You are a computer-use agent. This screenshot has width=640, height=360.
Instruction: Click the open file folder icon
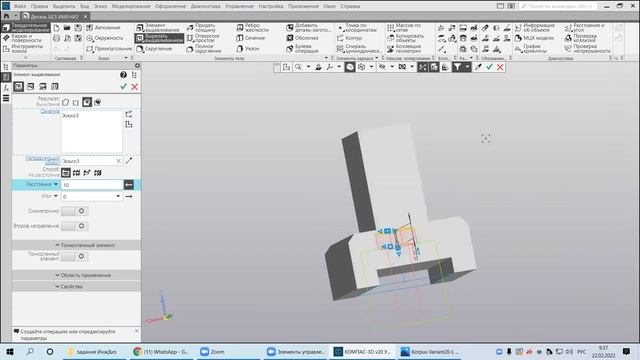[67, 28]
